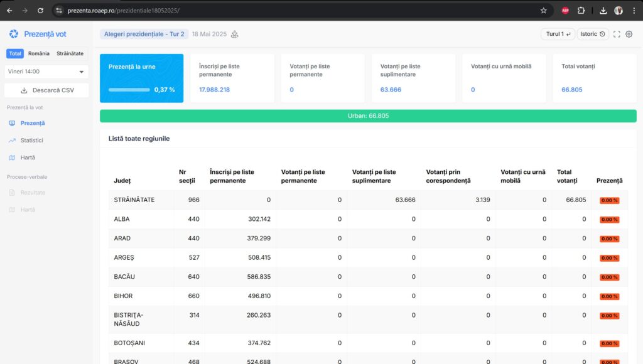
Task: Open the AdBlock extension icon
Action: (x=565, y=11)
